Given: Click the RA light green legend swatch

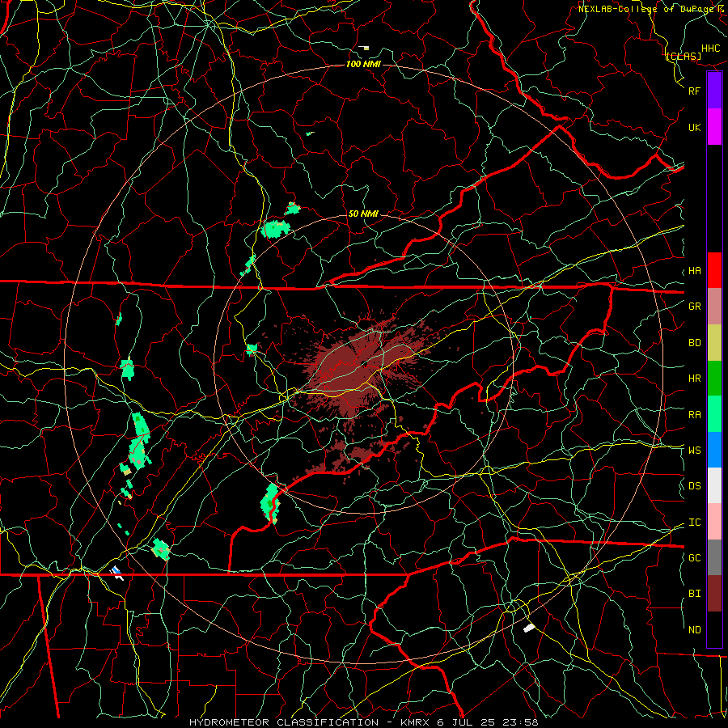Looking at the screenshot, I should coord(714,414).
